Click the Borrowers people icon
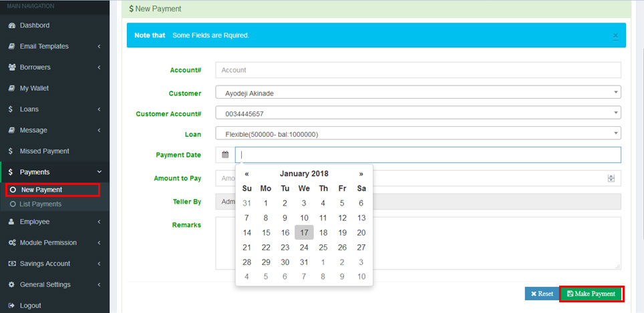Viewport: 644px width, 313px height. (x=11, y=67)
